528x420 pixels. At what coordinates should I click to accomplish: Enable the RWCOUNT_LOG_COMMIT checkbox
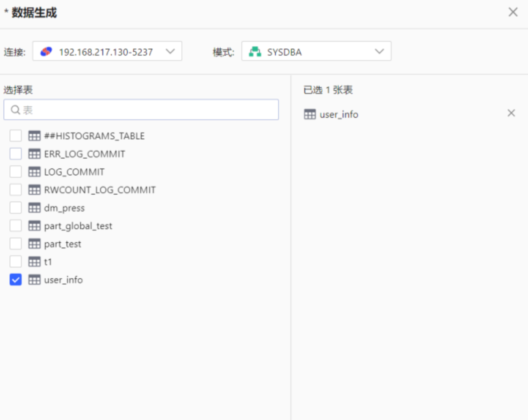point(16,190)
